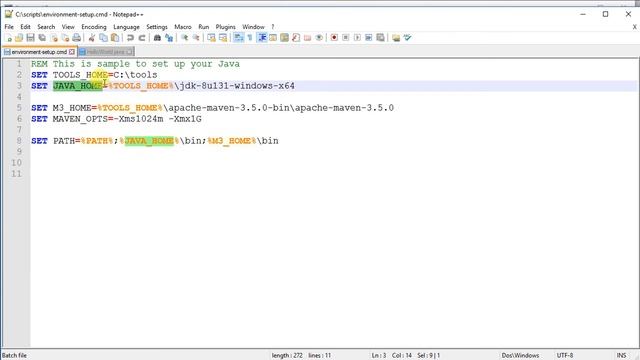Open the Macro menu
Screen dimensions: 640x360
pyautogui.click(x=183, y=27)
